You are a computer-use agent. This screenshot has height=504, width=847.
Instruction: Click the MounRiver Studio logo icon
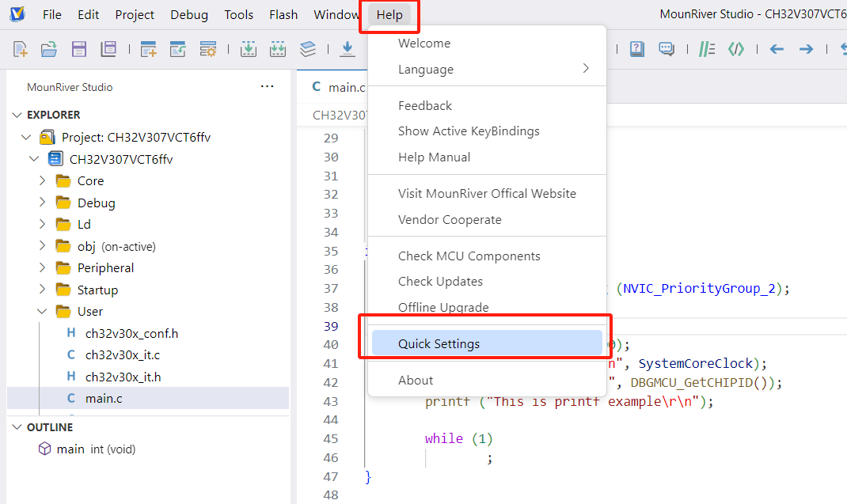(x=17, y=14)
